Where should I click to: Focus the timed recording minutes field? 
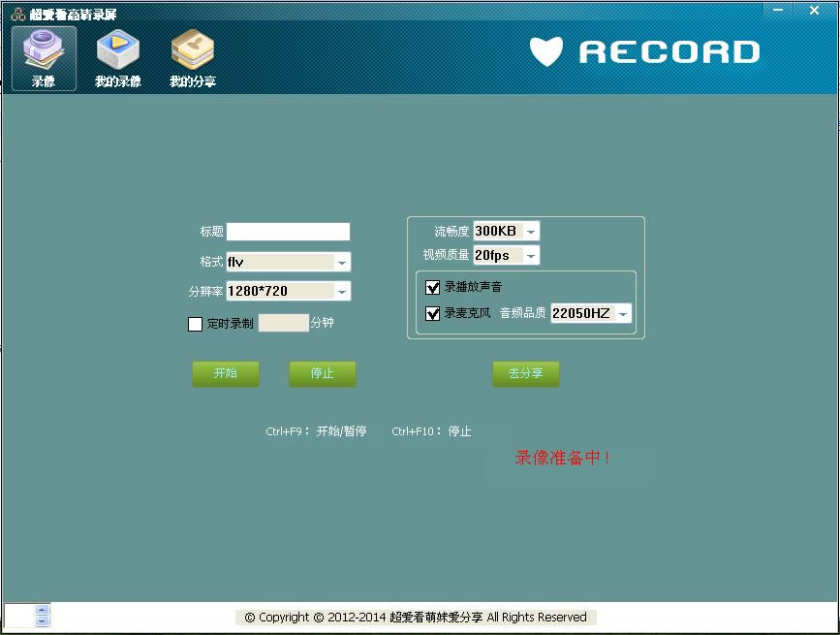tap(284, 323)
